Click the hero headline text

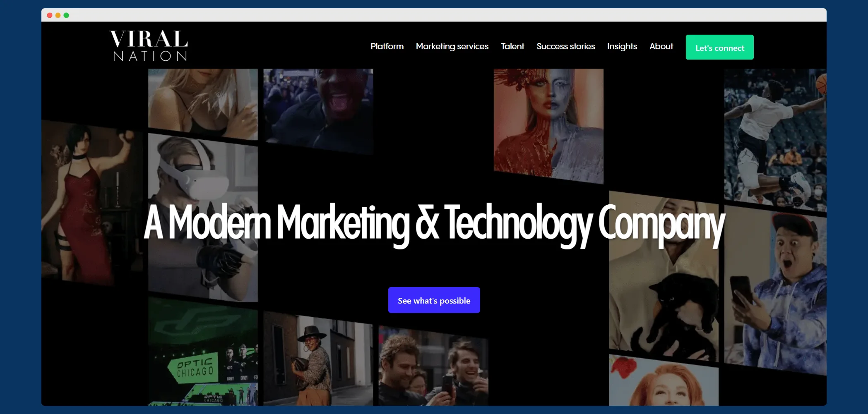coord(434,223)
